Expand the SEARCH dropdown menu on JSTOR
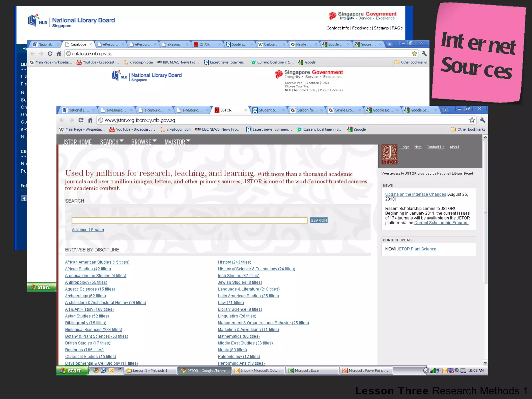 pyautogui.click(x=112, y=142)
